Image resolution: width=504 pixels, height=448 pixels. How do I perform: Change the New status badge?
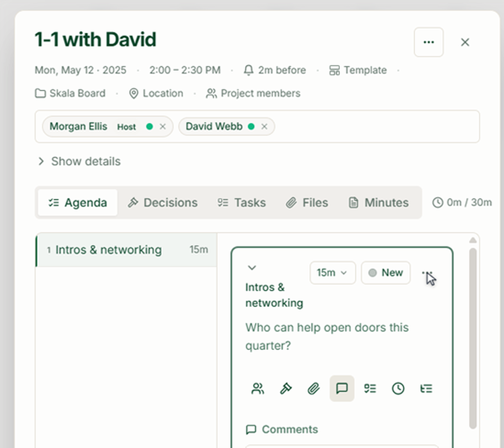pos(386,273)
